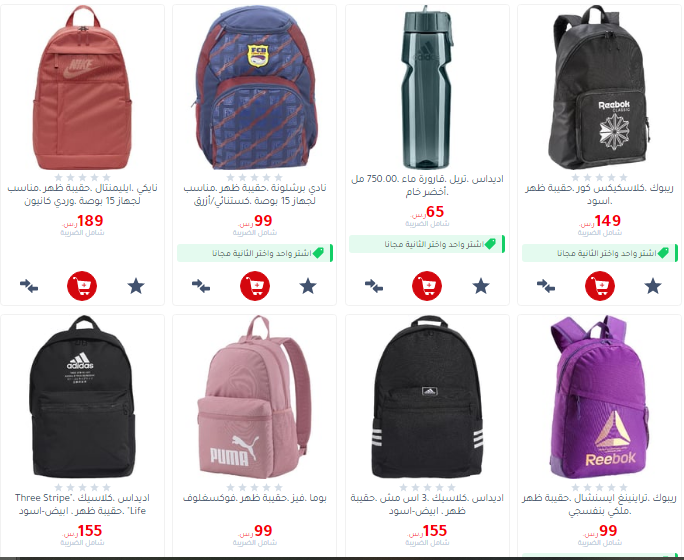Open the pink Puma Phase backpack image
This screenshot has height=560, width=684.
pos(255,397)
